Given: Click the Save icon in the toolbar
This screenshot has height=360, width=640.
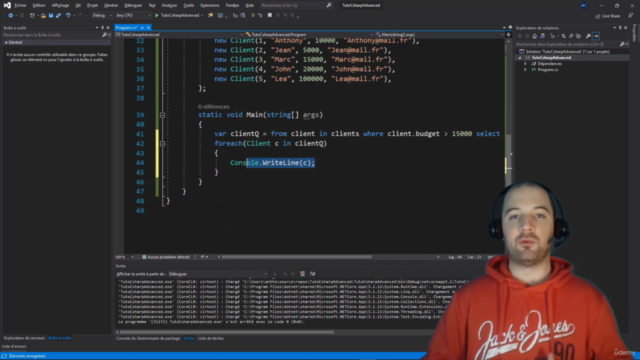Looking at the screenshot, I should pos(51,16).
